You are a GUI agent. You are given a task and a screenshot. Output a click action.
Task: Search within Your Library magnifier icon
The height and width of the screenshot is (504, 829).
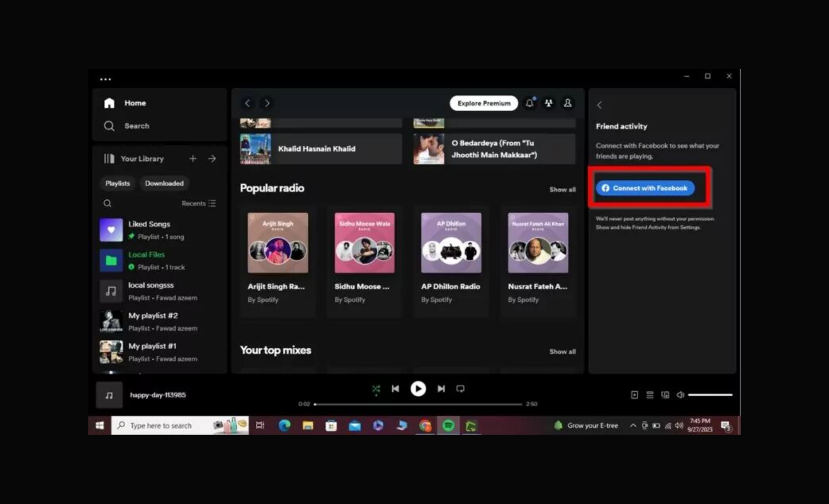click(107, 203)
